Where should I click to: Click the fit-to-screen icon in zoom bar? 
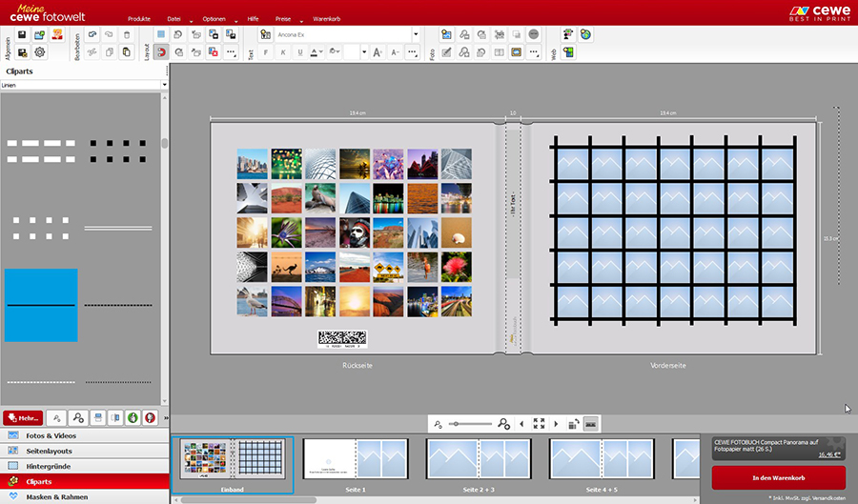pyautogui.click(x=539, y=423)
